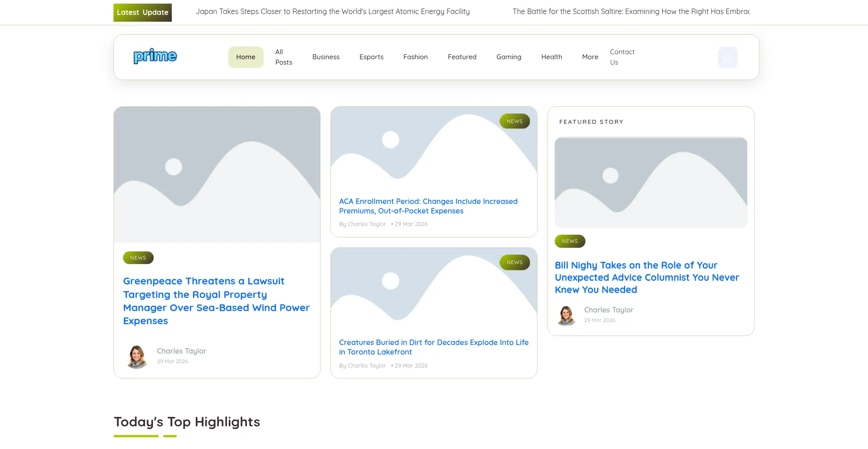Image resolution: width=868 pixels, height=449 pixels.
Task: Open the Fashion menu item
Action: [415, 57]
